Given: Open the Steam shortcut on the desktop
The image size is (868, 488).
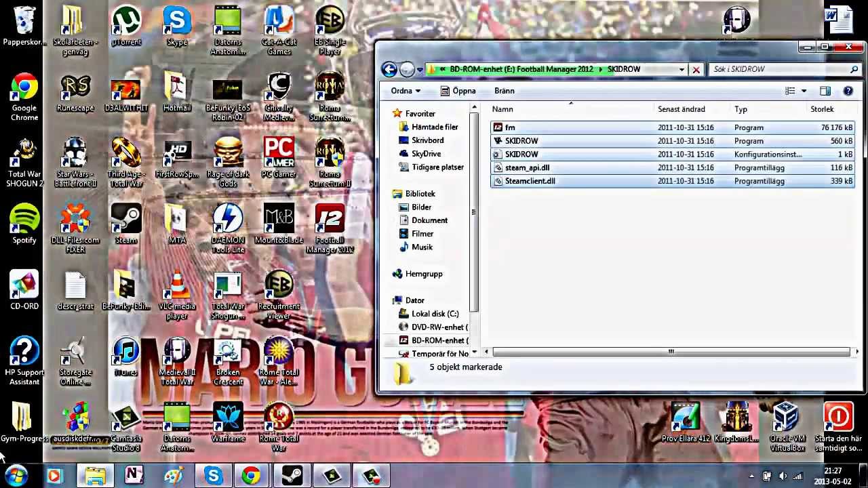Looking at the screenshot, I should 126,224.
